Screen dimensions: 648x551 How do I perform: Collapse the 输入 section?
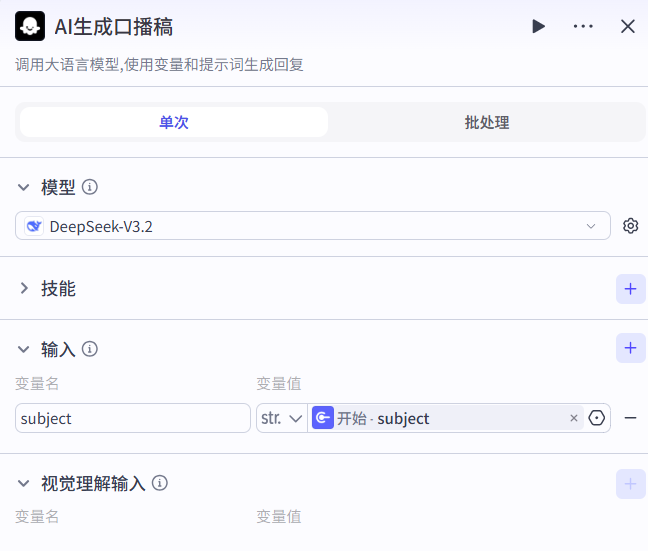point(24,349)
